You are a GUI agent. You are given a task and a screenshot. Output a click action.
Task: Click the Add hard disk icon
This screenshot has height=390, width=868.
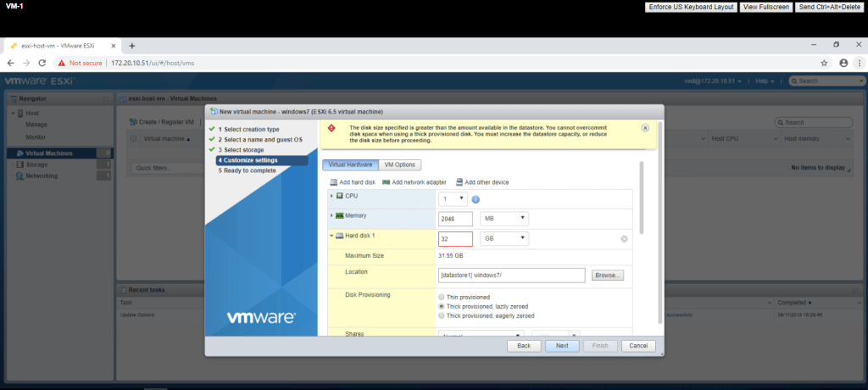point(333,182)
